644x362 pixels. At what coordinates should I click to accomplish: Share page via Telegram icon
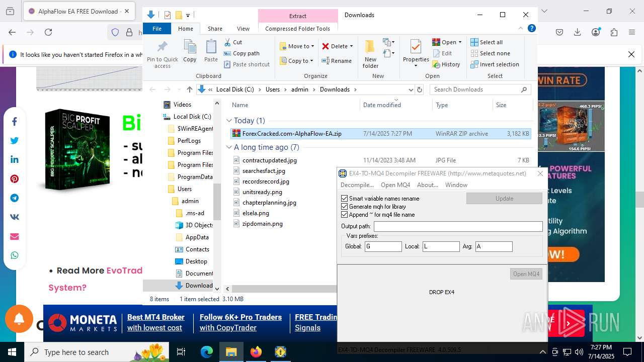(x=15, y=198)
